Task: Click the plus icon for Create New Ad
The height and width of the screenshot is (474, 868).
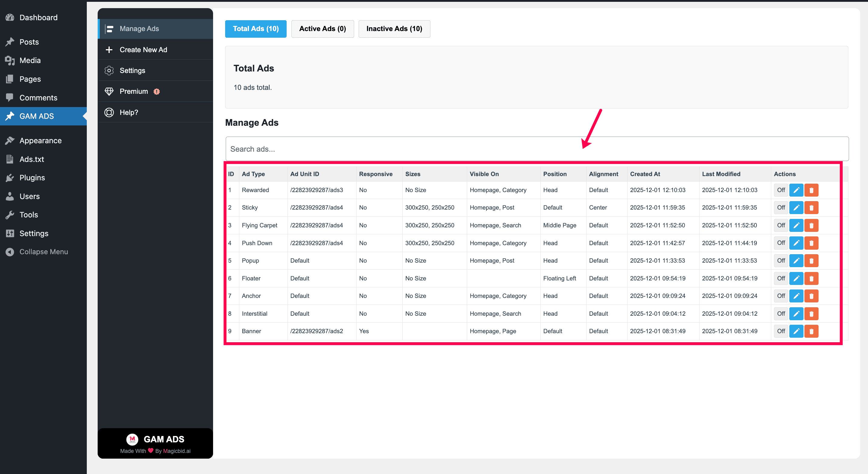Action: (109, 49)
